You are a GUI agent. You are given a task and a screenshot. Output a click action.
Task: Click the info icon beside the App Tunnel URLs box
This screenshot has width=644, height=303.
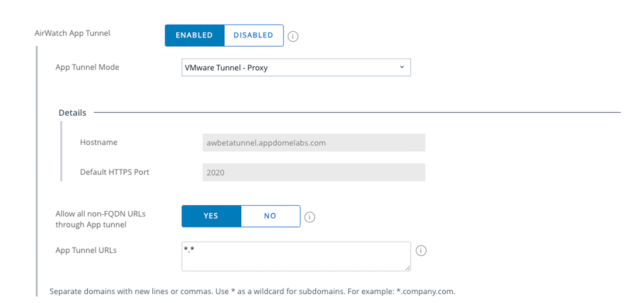tap(421, 251)
